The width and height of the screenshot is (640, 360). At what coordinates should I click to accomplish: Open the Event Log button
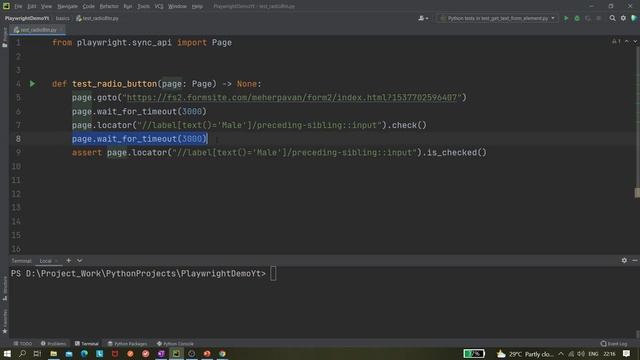tap(614, 344)
